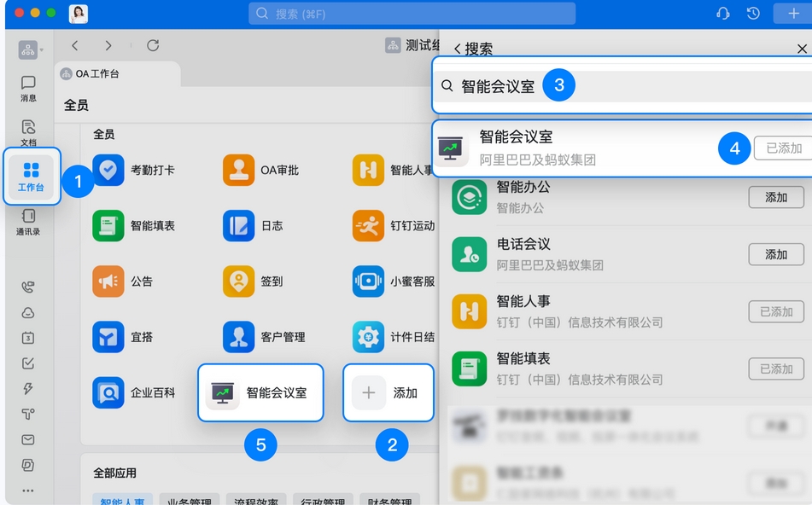Viewport: 812px width, 505px height.
Task: Switch to the 财务管理 category tab
Action: (x=389, y=500)
